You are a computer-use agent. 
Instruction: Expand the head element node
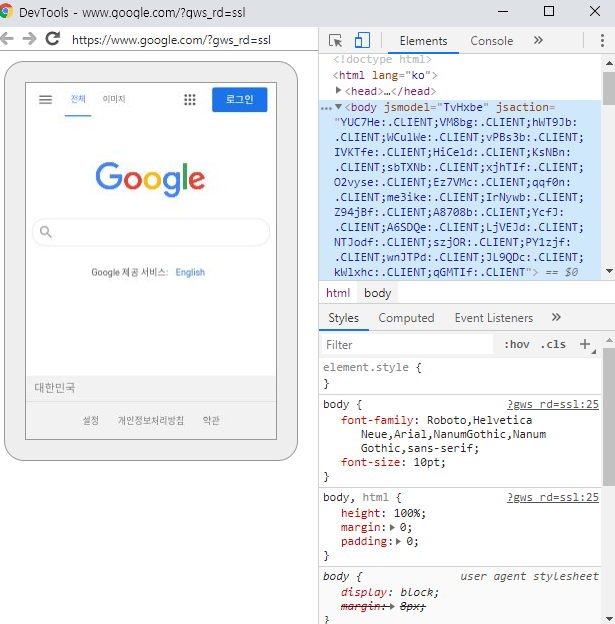point(338,90)
